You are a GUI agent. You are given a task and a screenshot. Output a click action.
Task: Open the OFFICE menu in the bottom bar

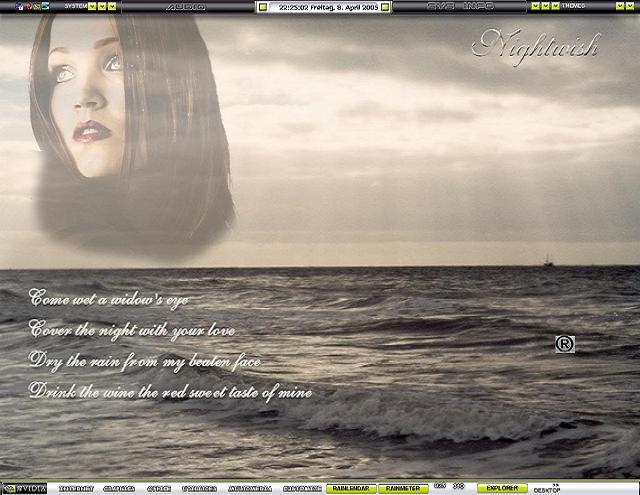159,488
